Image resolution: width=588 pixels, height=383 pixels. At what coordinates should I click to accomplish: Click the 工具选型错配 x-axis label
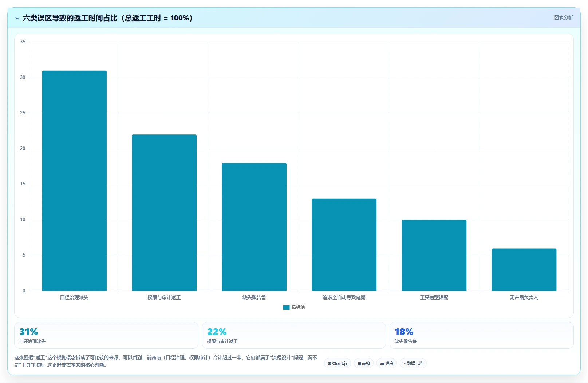click(x=434, y=297)
